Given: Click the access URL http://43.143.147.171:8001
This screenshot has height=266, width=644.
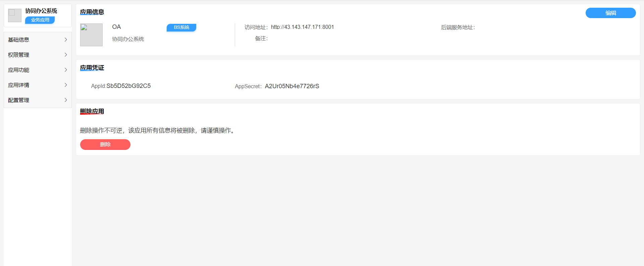Looking at the screenshot, I should (x=302, y=27).
